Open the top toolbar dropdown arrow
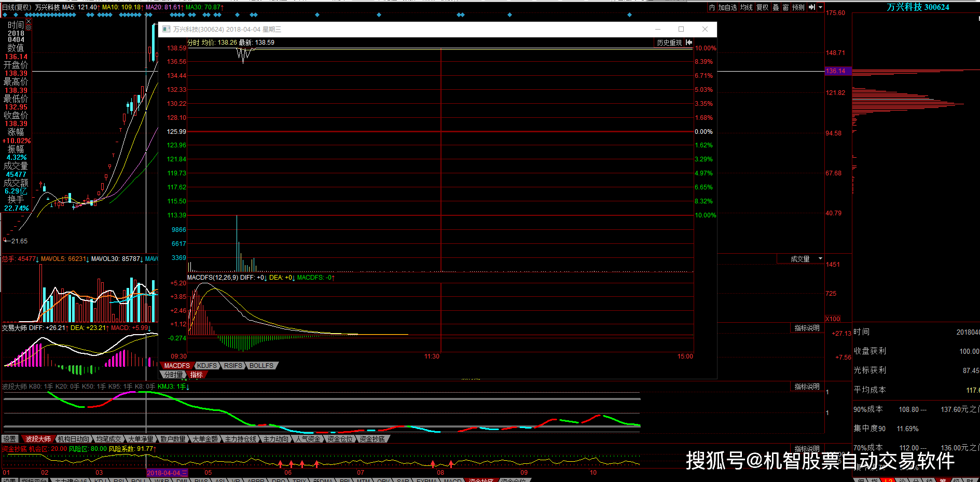The width and height of the screenshot is (980, 482). pos(820,7)
